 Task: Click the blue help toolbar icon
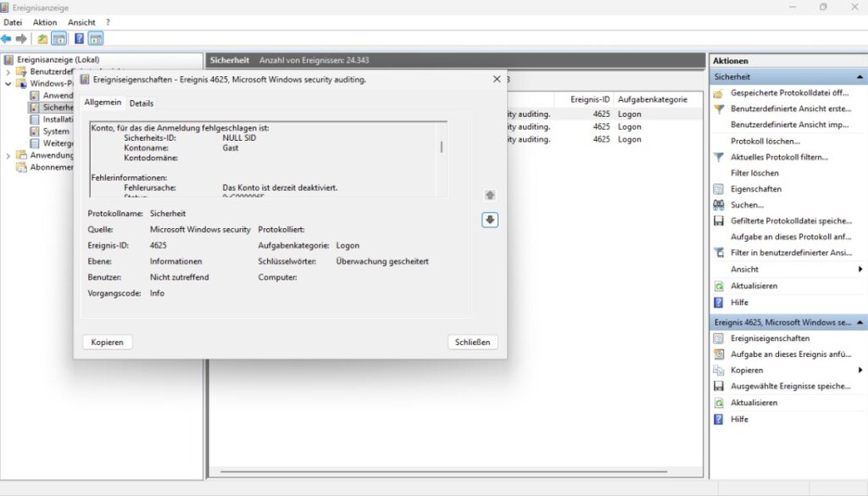click(x=79, y=39)
